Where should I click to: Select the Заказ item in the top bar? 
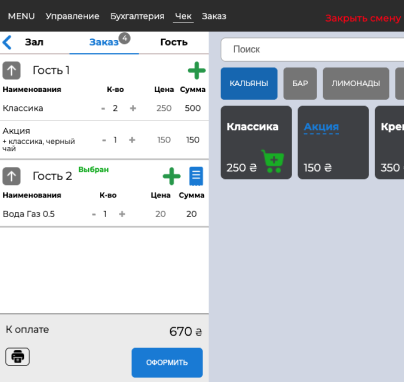[x=214, y=16]
